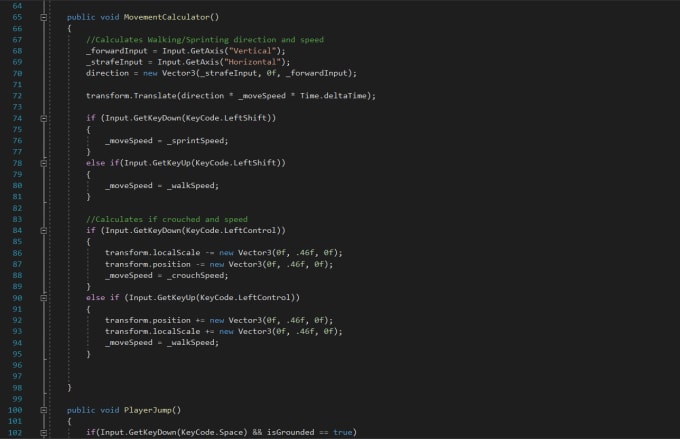Click the comment about Walking/Sprinting direction
The image size is (680, 439).
click(x=205, y=40)
